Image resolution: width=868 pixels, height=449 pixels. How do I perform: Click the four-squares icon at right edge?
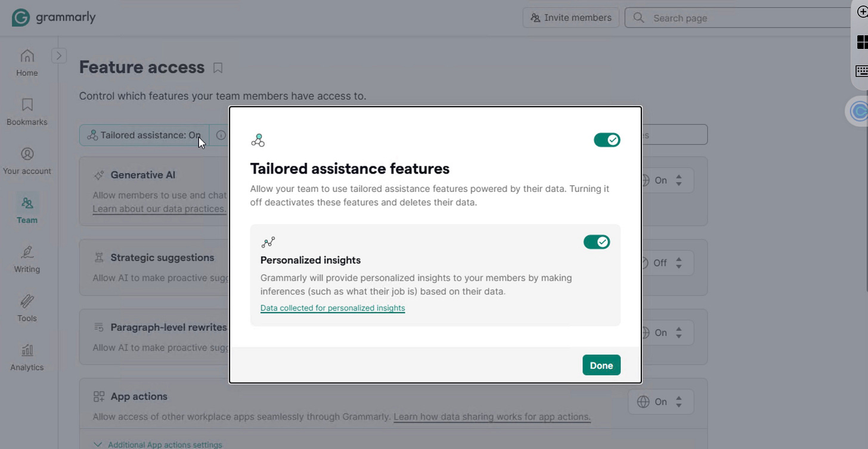[x=862, y=42]
